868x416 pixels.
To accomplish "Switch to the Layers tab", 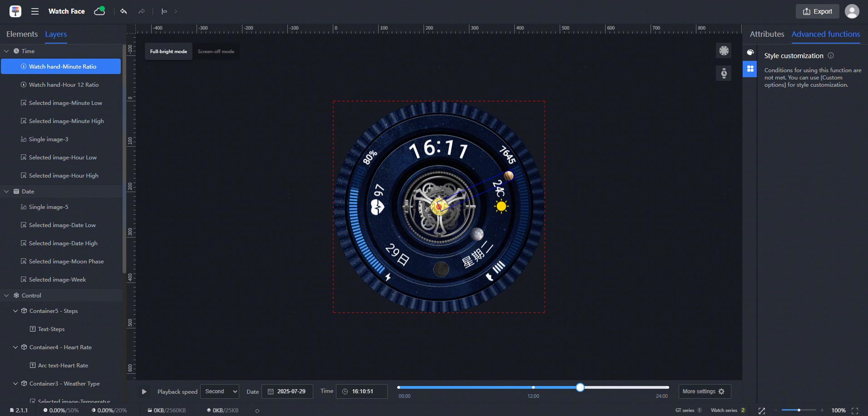I will click(56, 34).
